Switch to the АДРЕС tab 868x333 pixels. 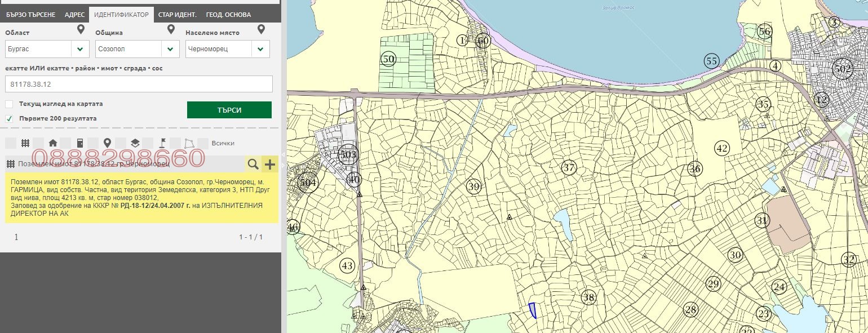74,15
